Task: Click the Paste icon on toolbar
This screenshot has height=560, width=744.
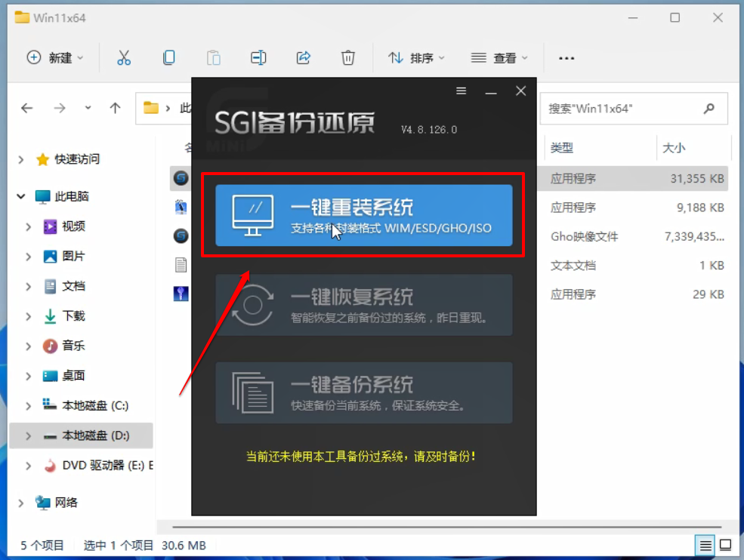Action: coord(213,57)
